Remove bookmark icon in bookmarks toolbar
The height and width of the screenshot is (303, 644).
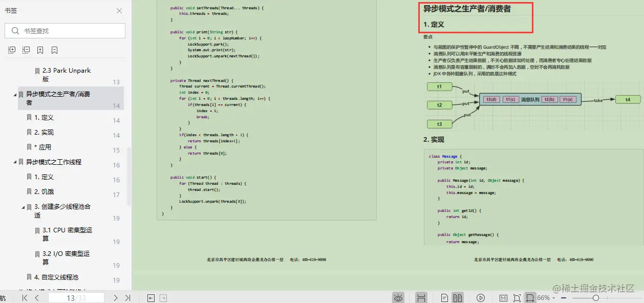pyautogui.click(x=54, y=50)
